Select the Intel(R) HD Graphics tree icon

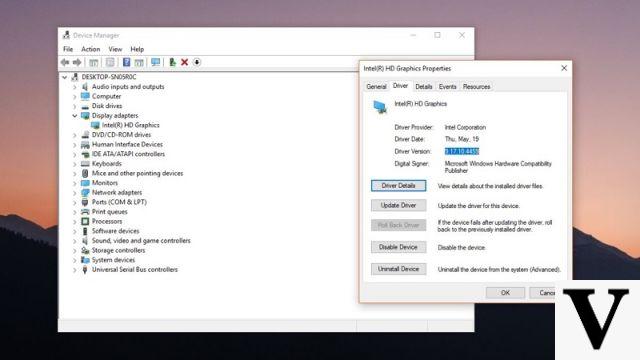pyautogui.click(x=95, y=125)
